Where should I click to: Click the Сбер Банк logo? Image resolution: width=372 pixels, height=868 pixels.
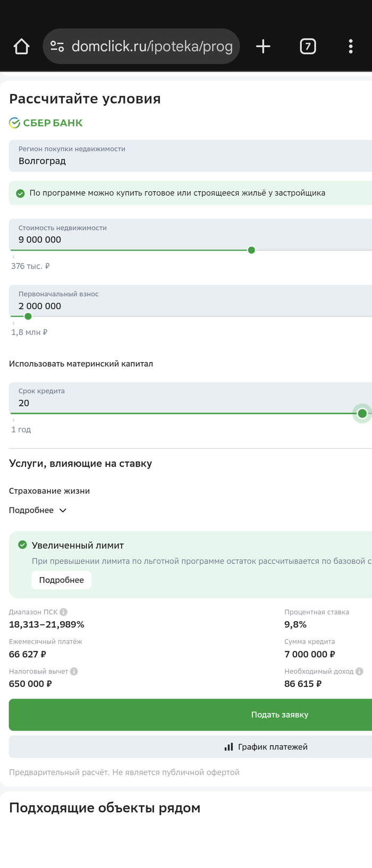tap(46, 123)
